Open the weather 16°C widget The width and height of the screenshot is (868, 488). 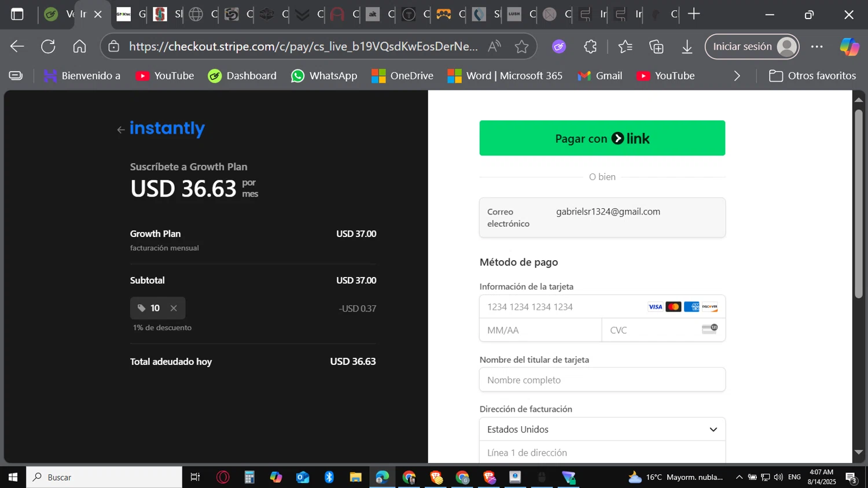[x=675, y=478]
